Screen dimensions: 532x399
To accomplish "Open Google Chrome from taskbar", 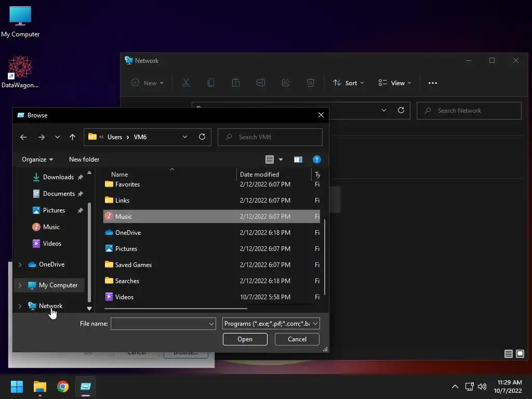I will tap(63, 387).
